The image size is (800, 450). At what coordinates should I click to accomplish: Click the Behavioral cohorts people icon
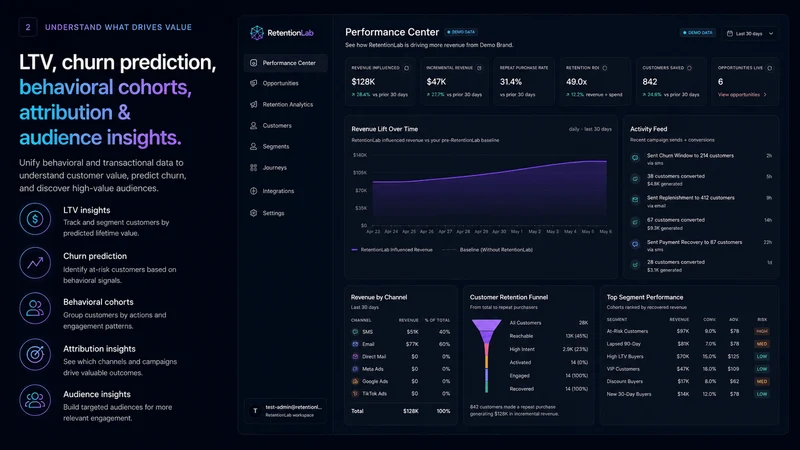35,308
